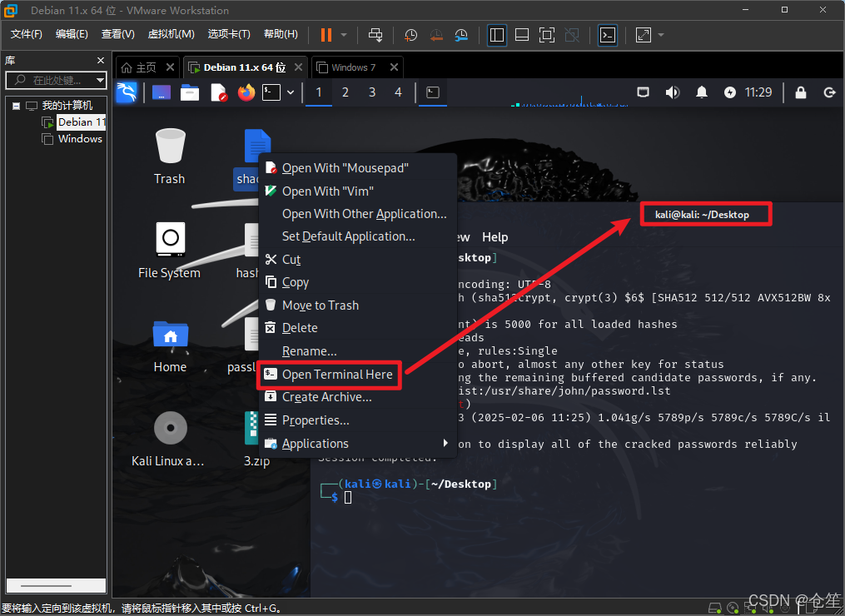Click the volume speaker icon in Kali panel
This screenshot has height=616, width=845.
(x=672, y=92)
